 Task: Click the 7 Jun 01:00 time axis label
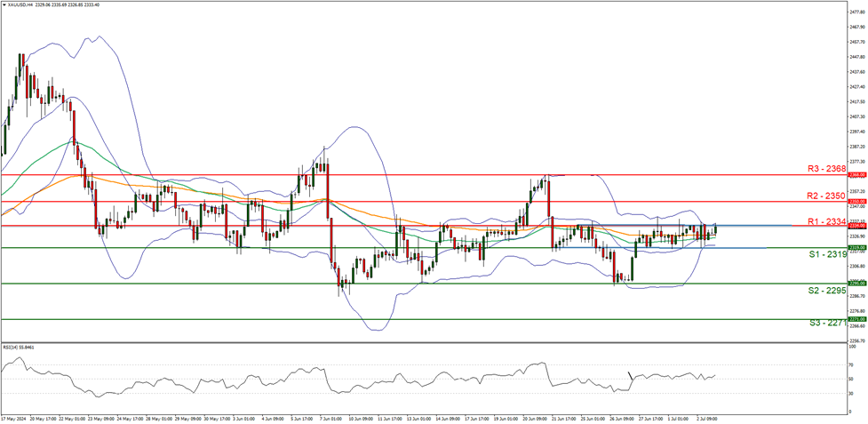[x=332, y=417]
